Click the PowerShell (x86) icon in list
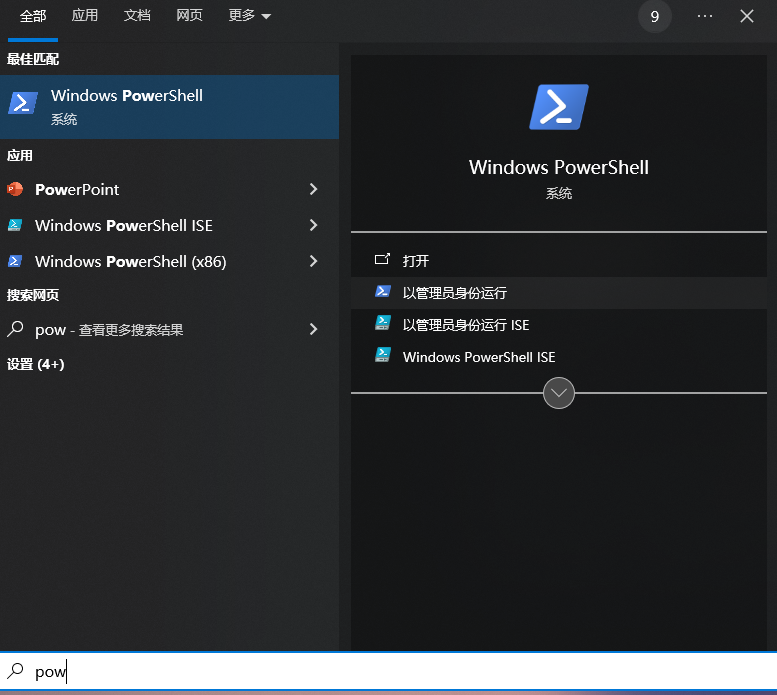This screenshot has height=695, width=777. (x=15, y=261)
